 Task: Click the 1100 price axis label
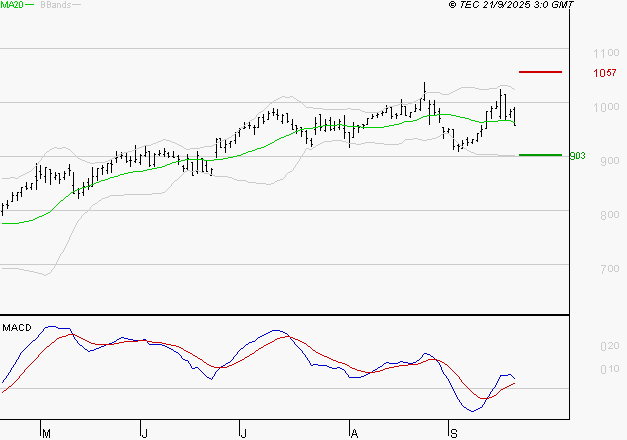(x=606, y=53)
